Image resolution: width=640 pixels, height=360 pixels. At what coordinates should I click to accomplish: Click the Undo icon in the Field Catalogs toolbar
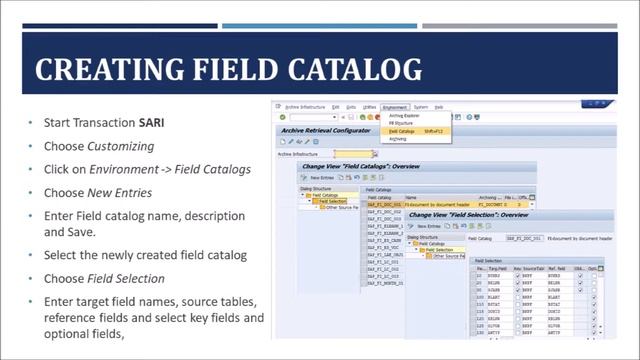pyautogui.click(x=357, y=178)
